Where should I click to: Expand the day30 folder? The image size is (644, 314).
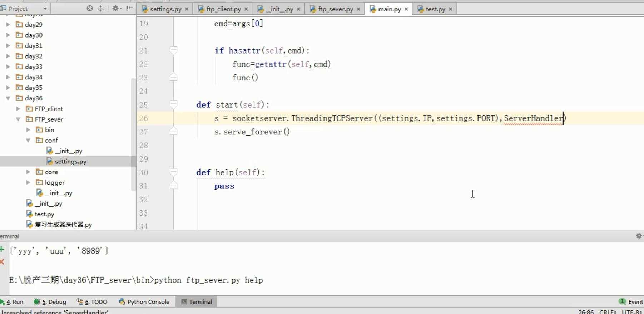point(8,35)
